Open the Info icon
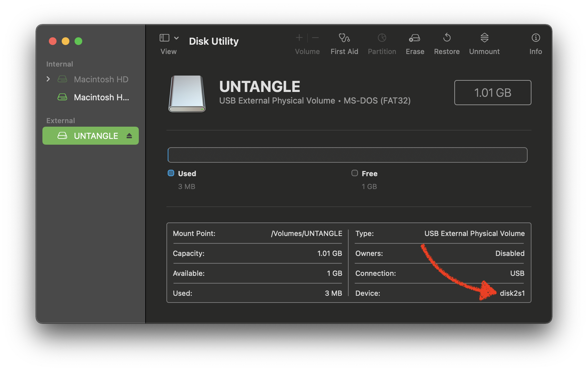Image resolution: width=588 pixels, height=371 pixels. [x=536, y=38]
